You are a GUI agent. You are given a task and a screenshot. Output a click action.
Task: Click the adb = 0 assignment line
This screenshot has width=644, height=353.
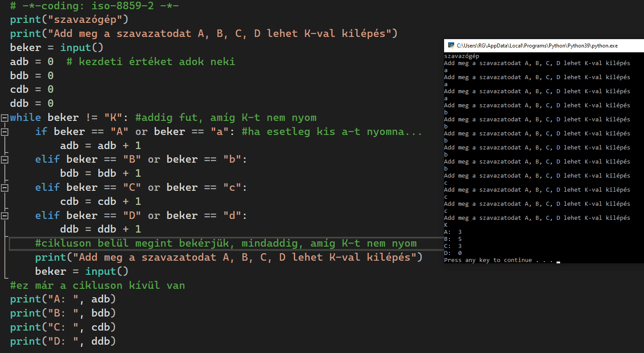pos(32,62)
